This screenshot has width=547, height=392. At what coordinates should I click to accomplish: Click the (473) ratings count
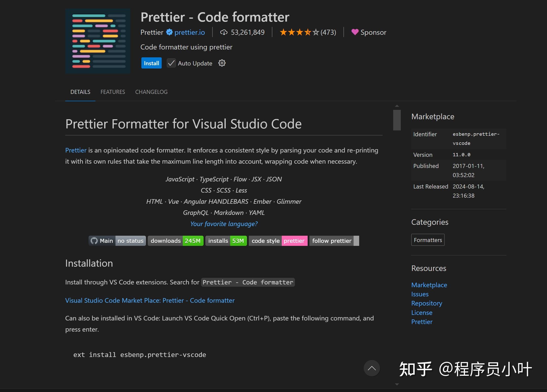tap(328, 32)
